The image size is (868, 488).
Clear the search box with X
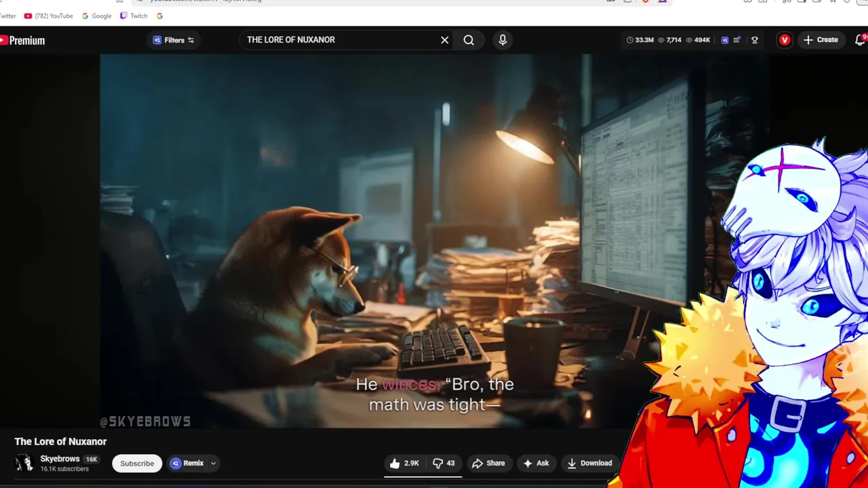pyautogui.click(x=445, y=40)
